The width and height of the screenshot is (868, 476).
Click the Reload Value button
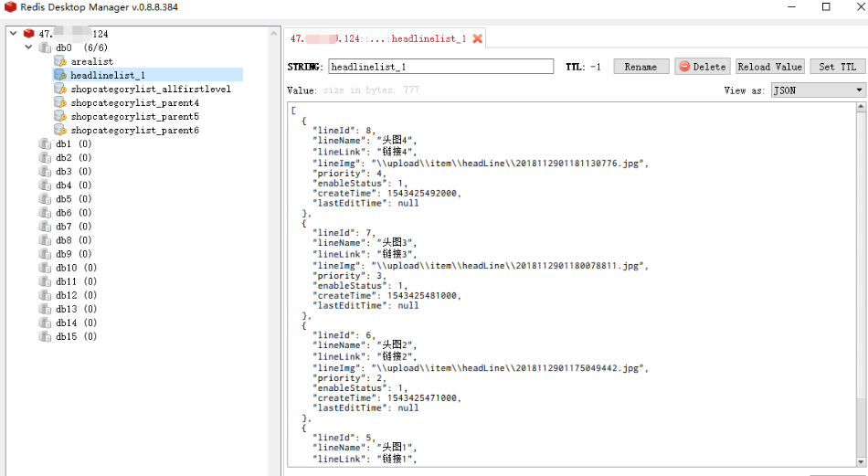[x=769, y=67]
